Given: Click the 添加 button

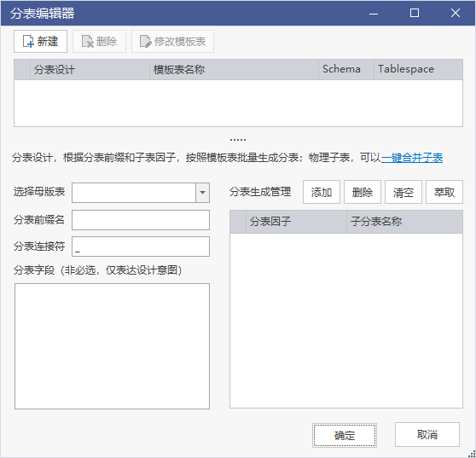Looking at the screenshot, I should tap(322, 192).
